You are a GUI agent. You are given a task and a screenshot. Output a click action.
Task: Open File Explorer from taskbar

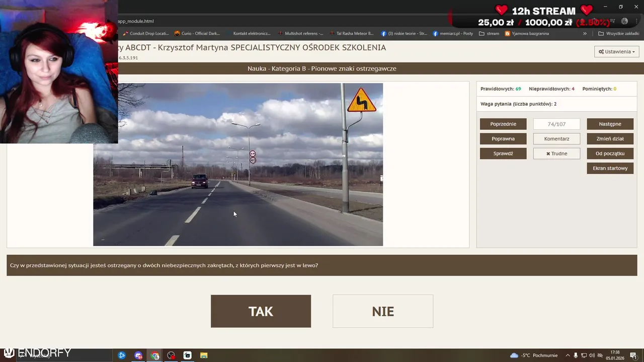(x=204, y=355)
